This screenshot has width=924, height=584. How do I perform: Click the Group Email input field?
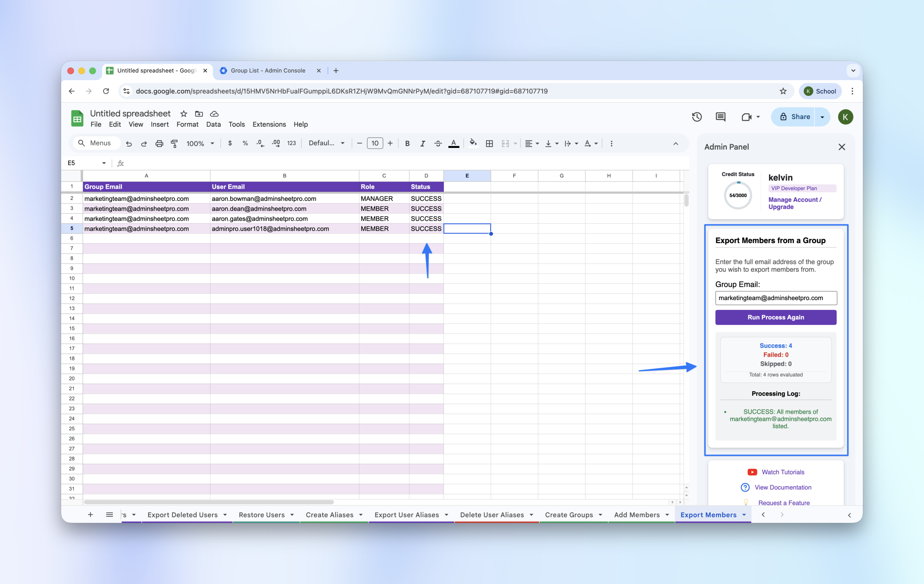pos(776,298)
